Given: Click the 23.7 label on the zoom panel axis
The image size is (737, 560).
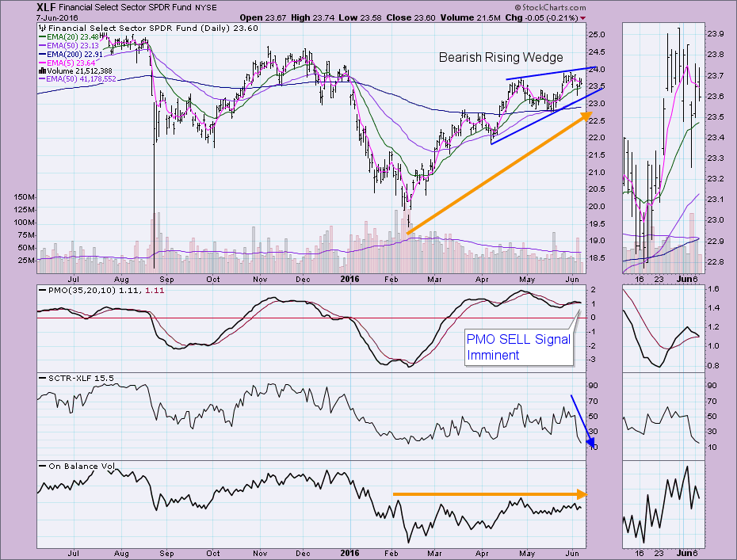Looking at the screenshot, I should point(715,75).
